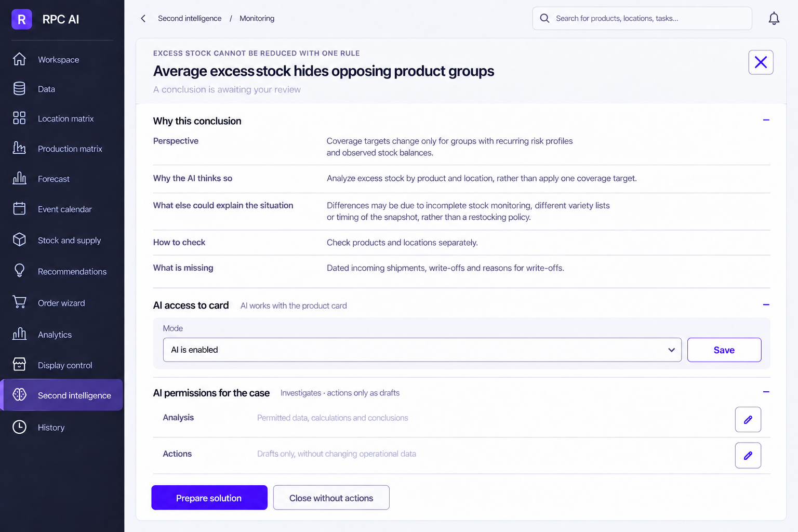Click the back arrow next to breadcrumb
798x532 pixels.
143,19
